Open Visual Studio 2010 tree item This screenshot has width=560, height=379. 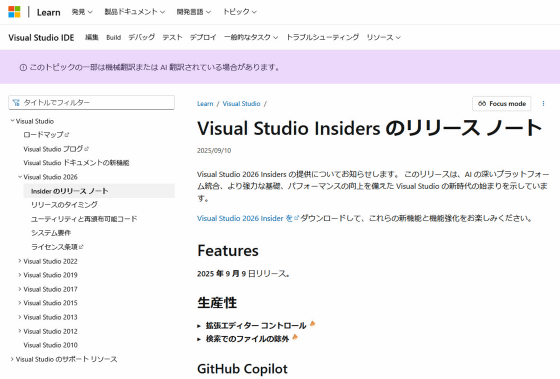coord(50,345)
